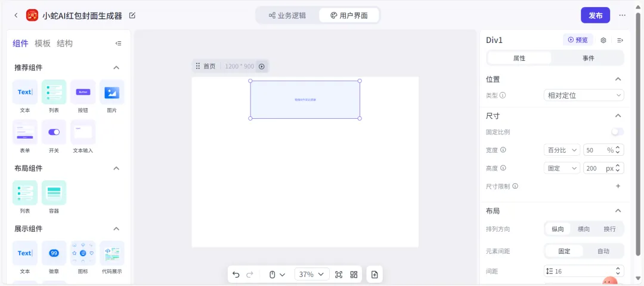Click the 高度 value field 200
The height and width of the screenshot is (286, 644).
pyautogui.click(x=603, y=168)
